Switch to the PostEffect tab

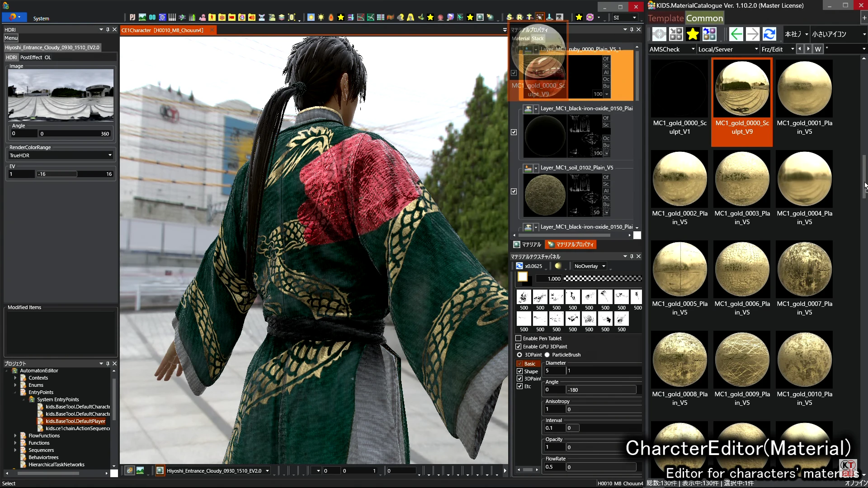[31, 57]
